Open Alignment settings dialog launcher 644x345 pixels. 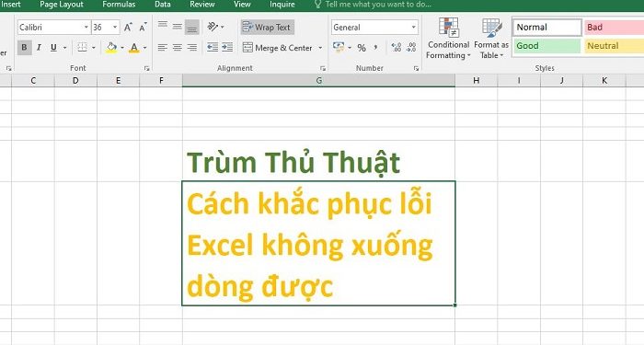pyautogui.click(x=323, y=69)
